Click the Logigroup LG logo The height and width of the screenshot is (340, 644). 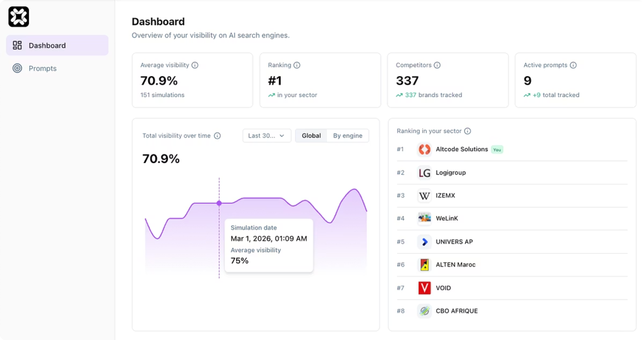click(x=425, y=173)
